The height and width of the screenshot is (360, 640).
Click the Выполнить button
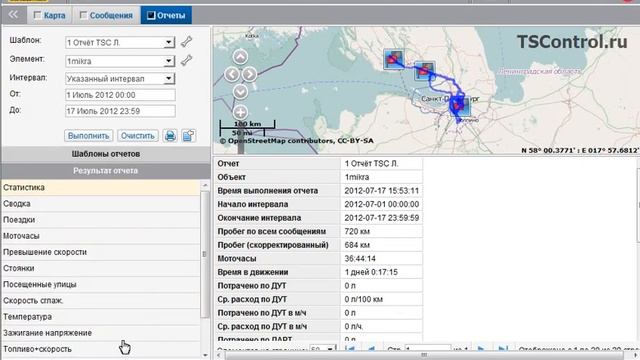(89, 136)
